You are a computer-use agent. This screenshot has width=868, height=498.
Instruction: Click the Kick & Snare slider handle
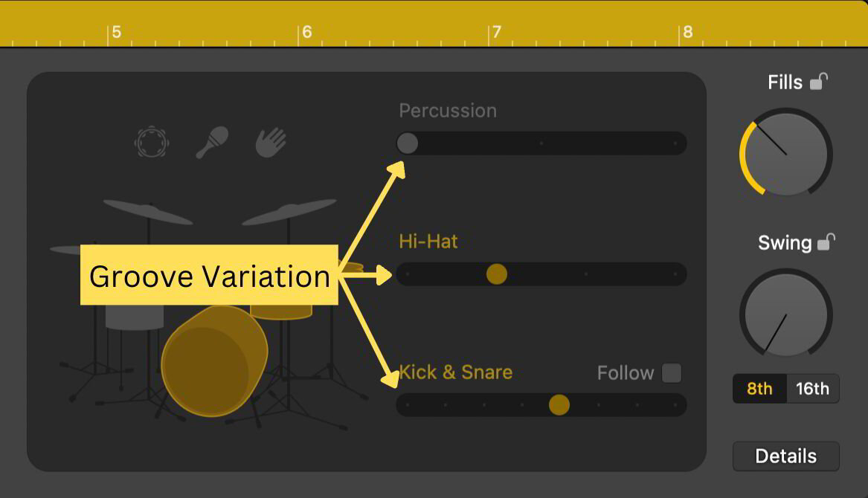pyautogui.click(x=558, y=405)
